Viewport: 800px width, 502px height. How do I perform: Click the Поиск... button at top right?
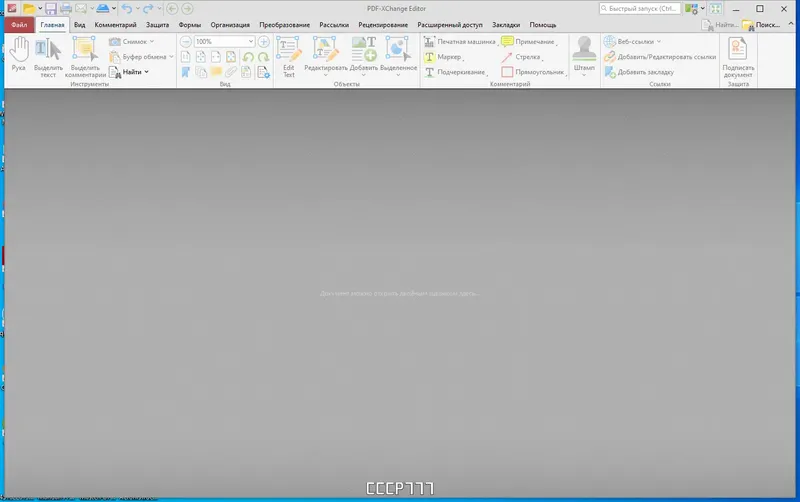tap(761, 24)
